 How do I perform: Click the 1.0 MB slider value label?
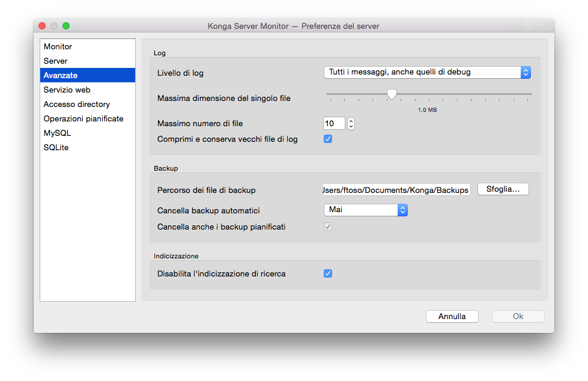click(x=428, y=110)
